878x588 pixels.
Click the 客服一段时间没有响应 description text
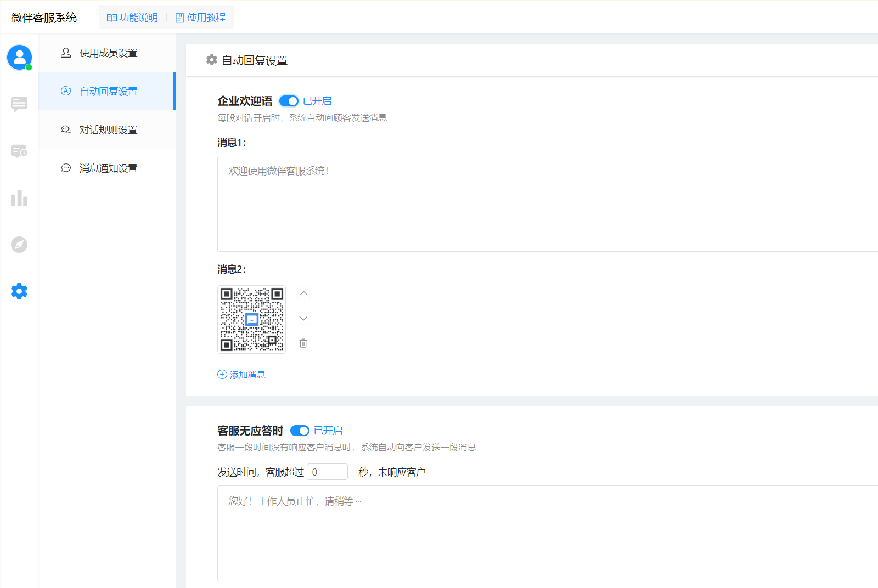click(x=346, y=447)
